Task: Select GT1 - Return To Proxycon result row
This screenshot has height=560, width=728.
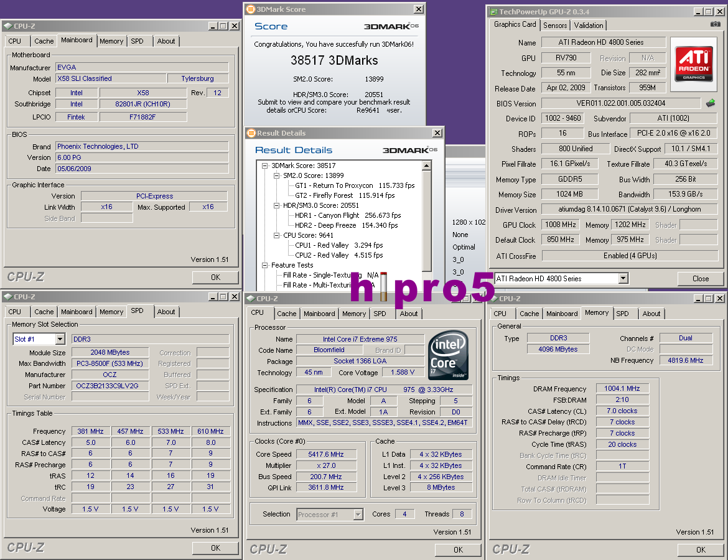Action: 355,186
